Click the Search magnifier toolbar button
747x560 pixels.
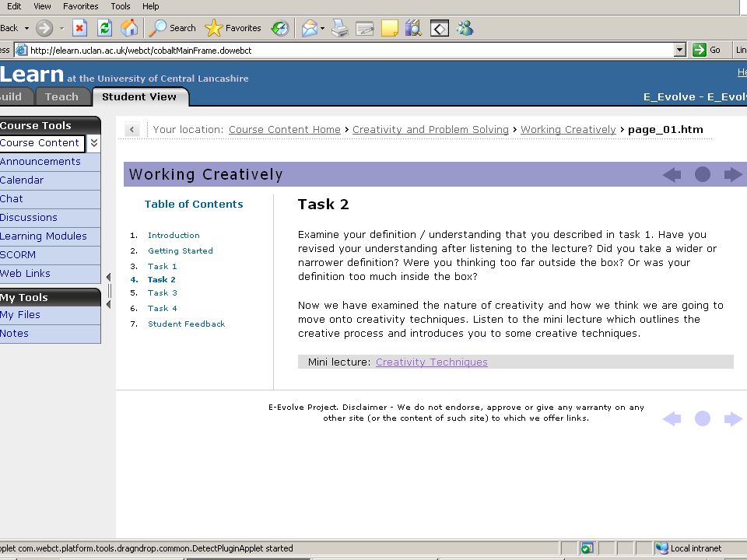point(172,28)
